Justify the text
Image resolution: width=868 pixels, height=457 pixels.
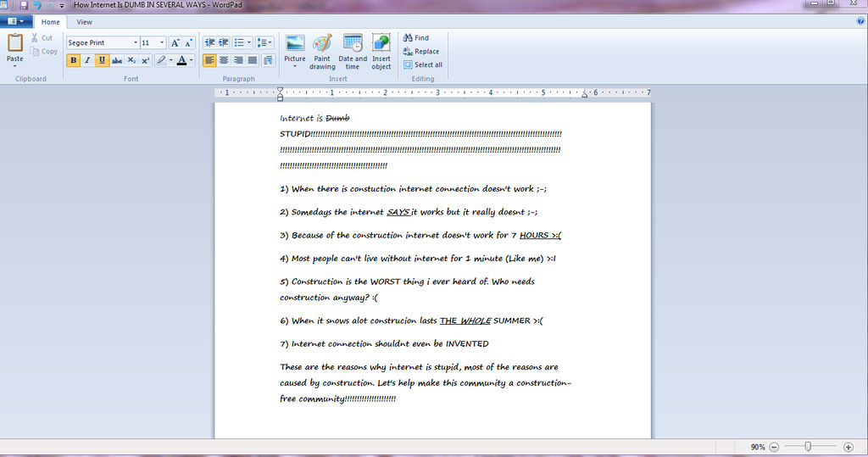(253, 60)
